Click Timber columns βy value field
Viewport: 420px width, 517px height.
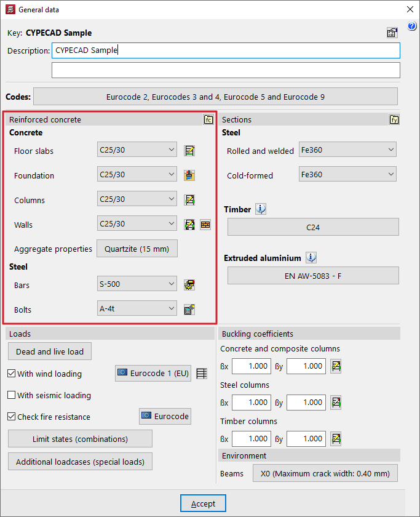pyautogui.click(x=306, y=439)
